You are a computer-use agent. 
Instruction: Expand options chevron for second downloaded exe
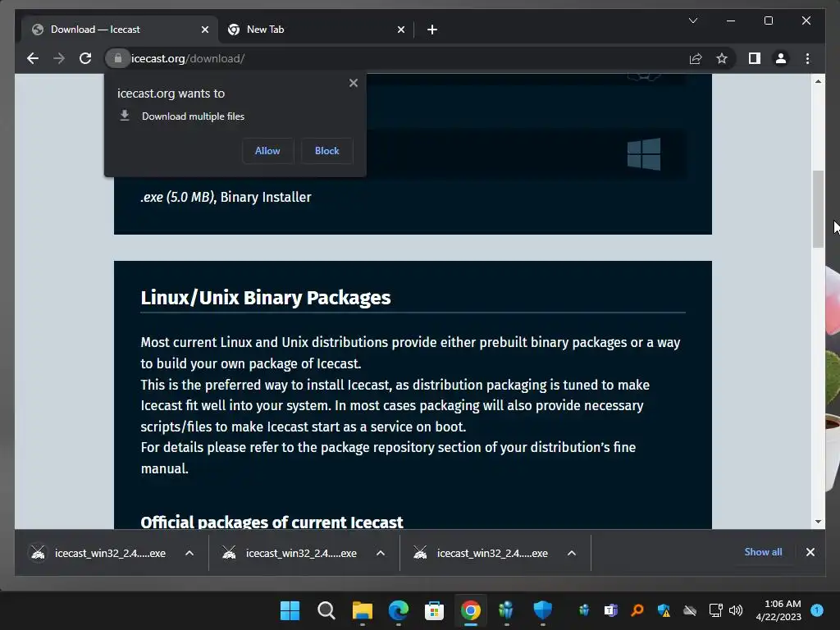(x=381, y=553)
